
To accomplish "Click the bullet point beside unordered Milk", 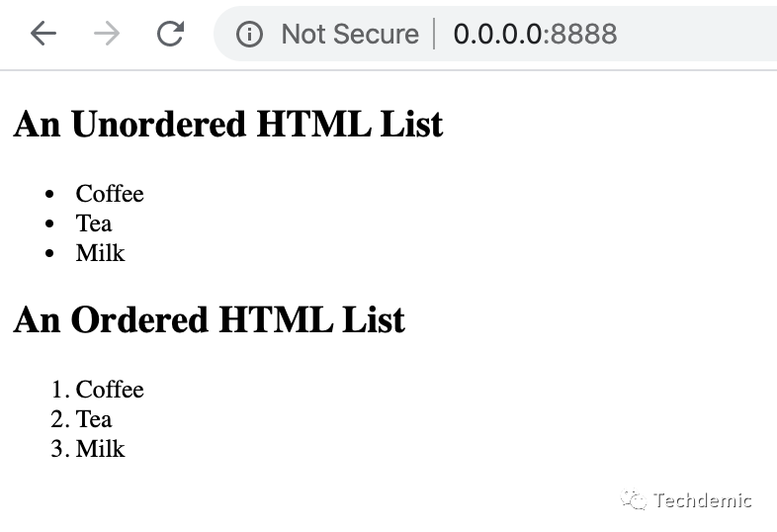I will tap(50, 254).
